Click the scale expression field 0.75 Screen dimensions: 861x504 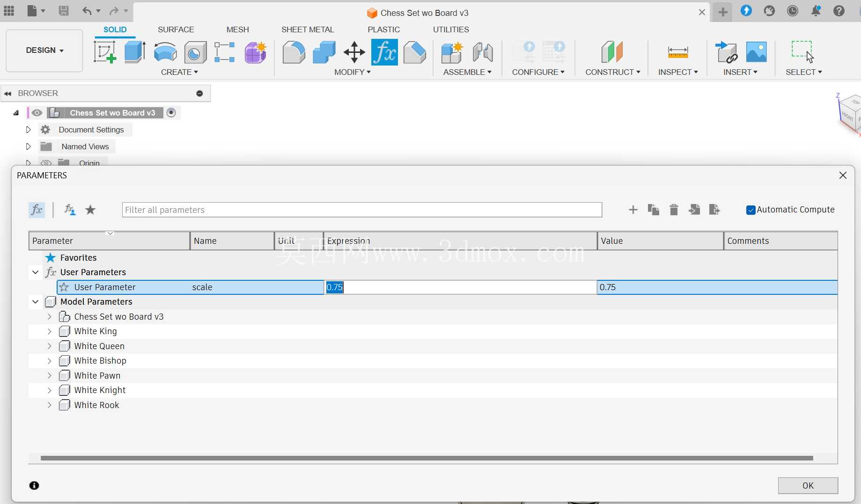click(x=461, y=287)
